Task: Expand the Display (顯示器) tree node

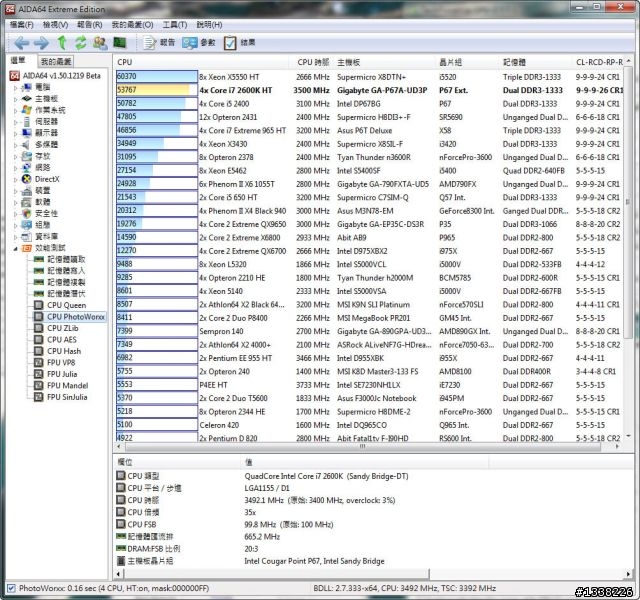Action: coord(16,133)
